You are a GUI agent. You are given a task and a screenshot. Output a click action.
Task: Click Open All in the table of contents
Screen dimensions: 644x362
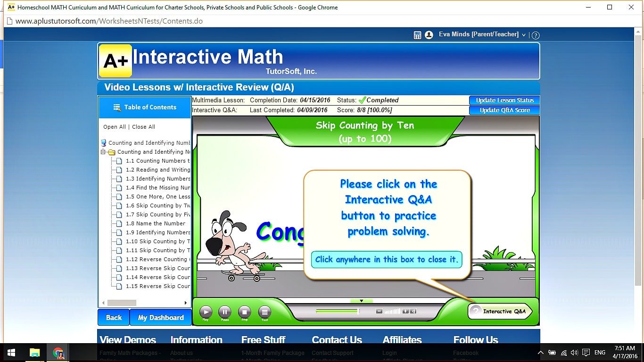(115, 127)
